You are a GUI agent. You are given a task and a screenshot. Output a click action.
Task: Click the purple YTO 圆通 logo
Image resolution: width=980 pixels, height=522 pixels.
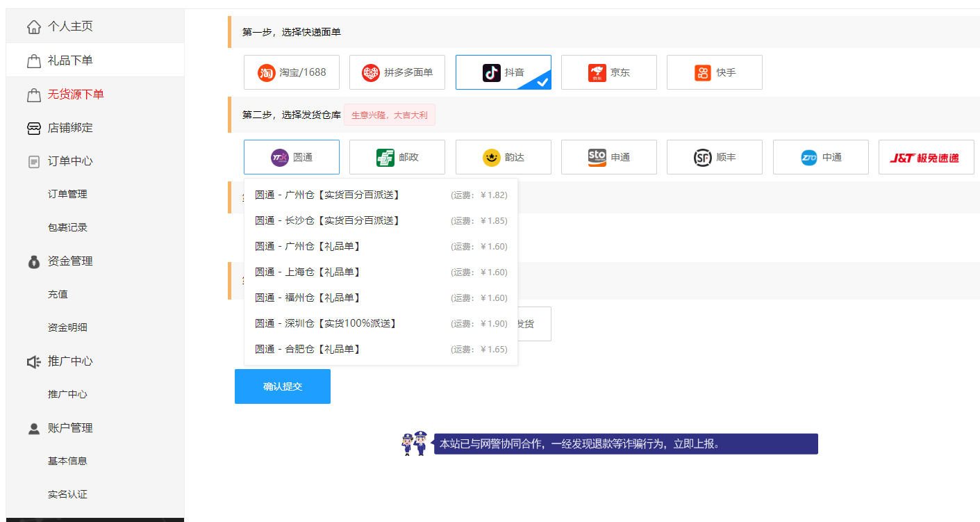[280, 157]
